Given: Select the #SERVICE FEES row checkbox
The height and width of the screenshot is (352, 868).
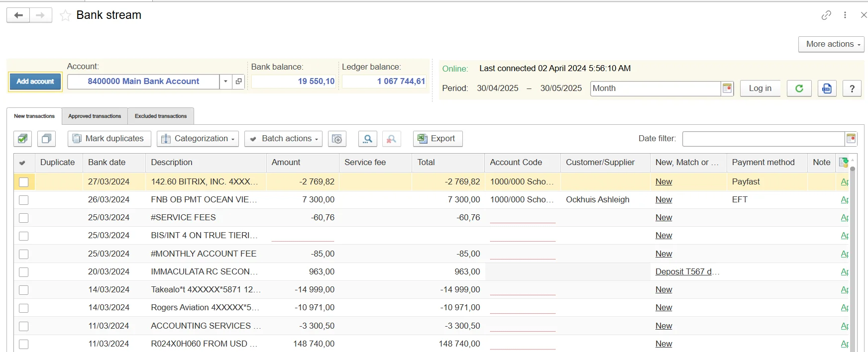Looking at the screenshot, I should tap(23, 218).
